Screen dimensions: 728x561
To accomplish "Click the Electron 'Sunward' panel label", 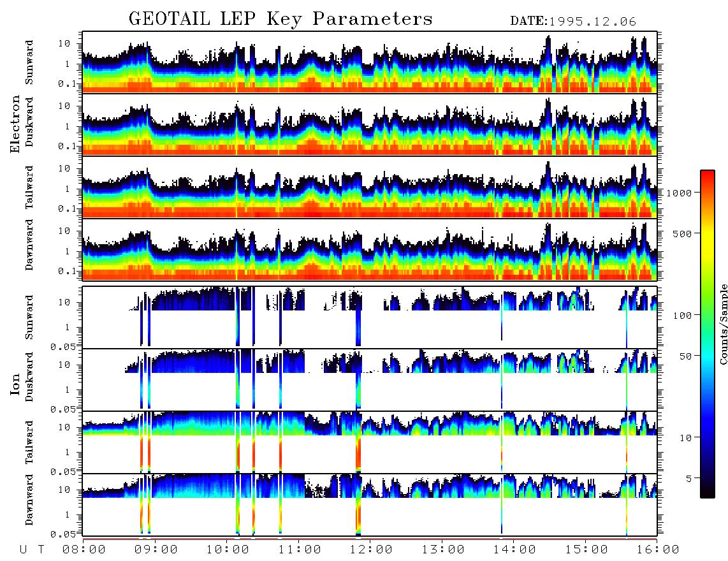I will click(x=29, y=62).
